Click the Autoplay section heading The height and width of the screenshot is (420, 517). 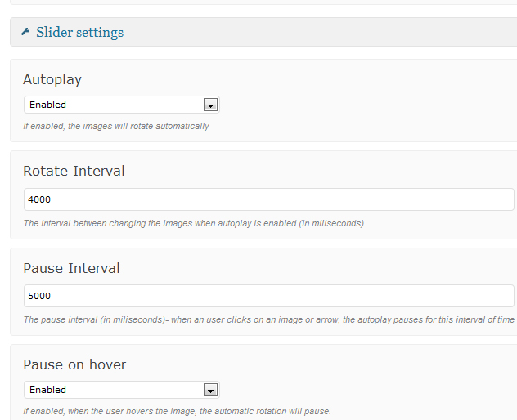tap(52, 80)
